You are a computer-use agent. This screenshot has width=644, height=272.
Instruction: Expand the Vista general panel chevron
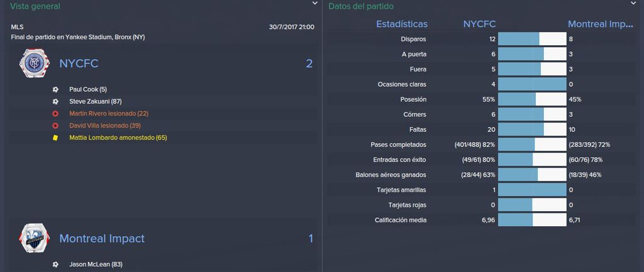coord(314,3)
